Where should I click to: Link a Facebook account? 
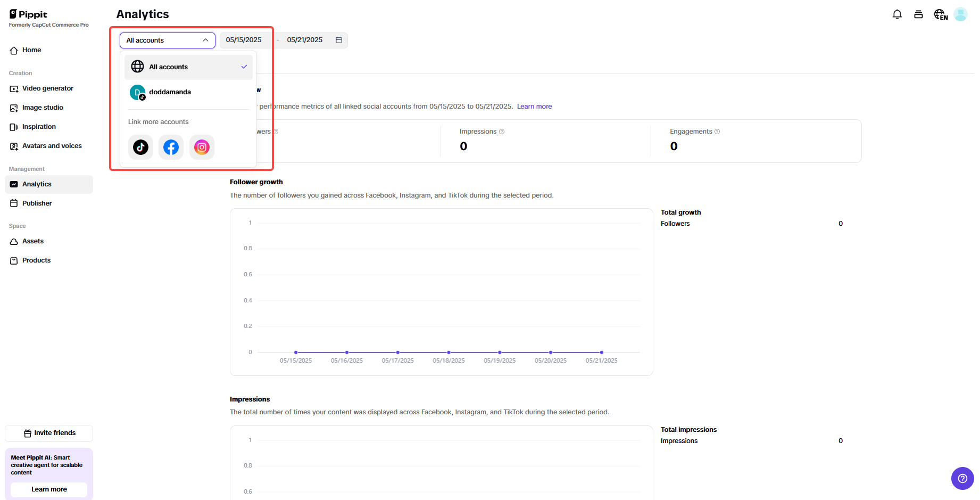(171, 147)
